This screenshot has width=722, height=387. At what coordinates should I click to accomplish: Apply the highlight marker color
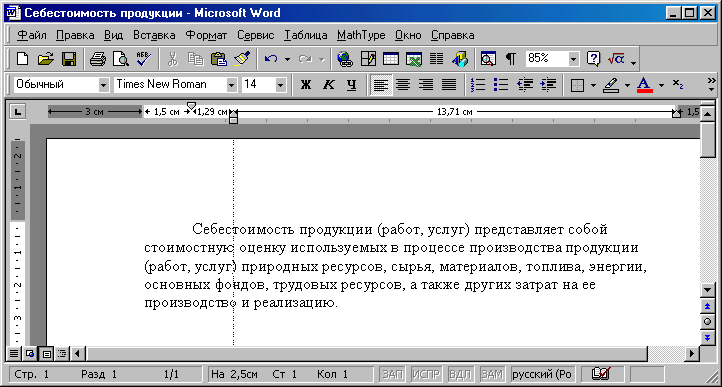pyautogui.click(x=611, y=85)
